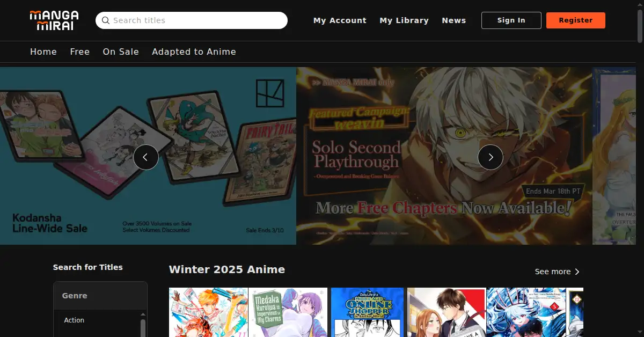Open My Library page

coord(404,20)
